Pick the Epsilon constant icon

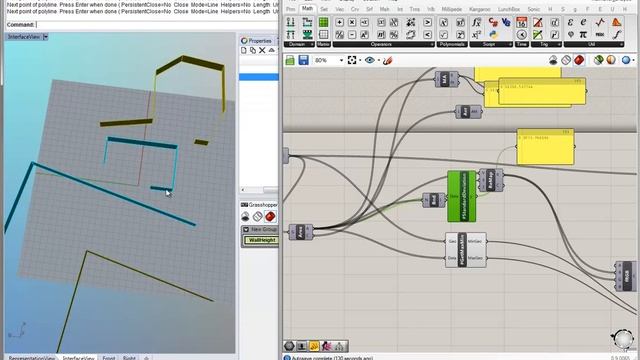click(x=571, y=22)
